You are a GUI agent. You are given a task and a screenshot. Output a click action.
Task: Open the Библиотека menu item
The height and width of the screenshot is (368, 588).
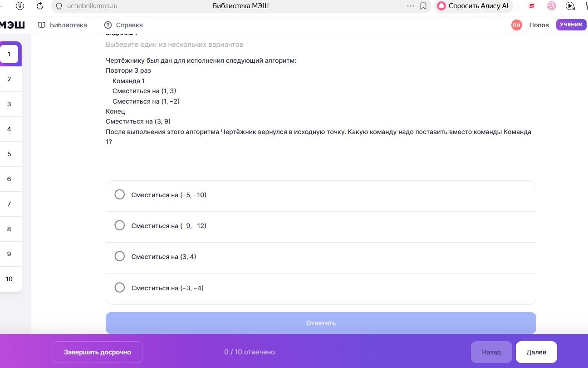coord(63,25)
